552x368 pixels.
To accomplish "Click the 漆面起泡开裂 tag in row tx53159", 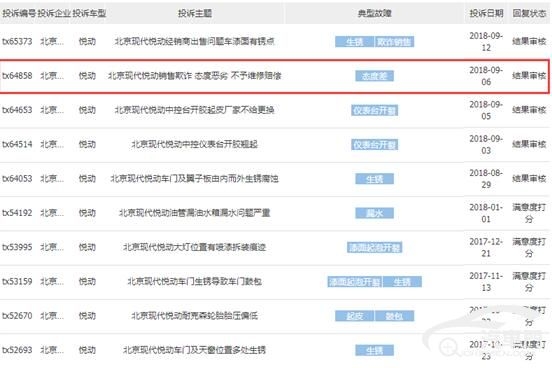I will (355, 282).
